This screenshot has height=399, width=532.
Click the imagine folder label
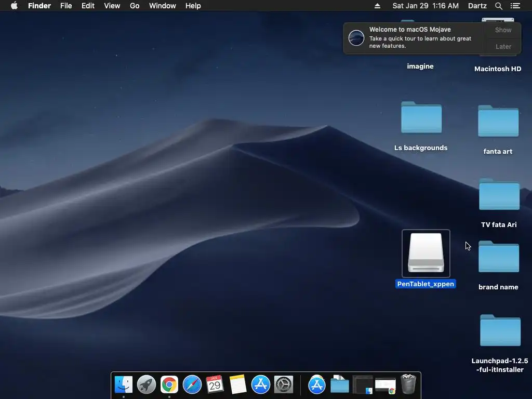pyautogui.click(x=420, y=66)
